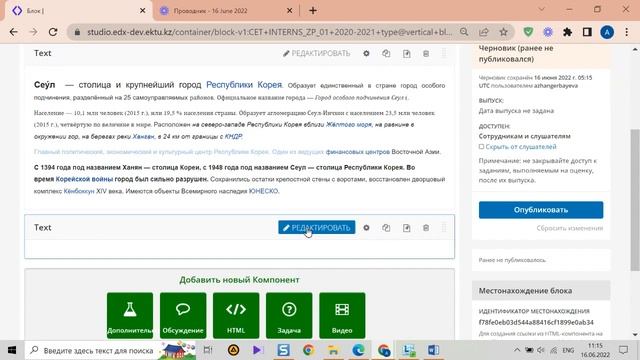The image size is (640, 360).
Task: Grab drag handle of second Text block
Action: [444, 228]
